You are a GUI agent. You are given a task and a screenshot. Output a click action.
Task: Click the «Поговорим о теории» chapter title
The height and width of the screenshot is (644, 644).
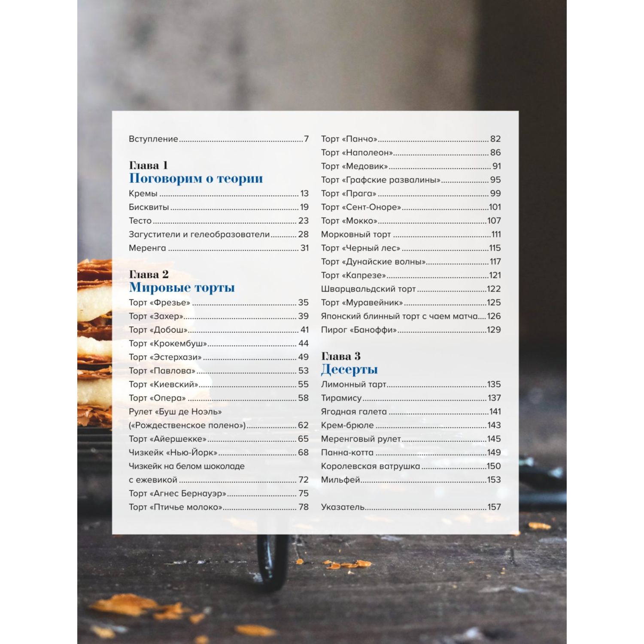click(x=196, y=179)
